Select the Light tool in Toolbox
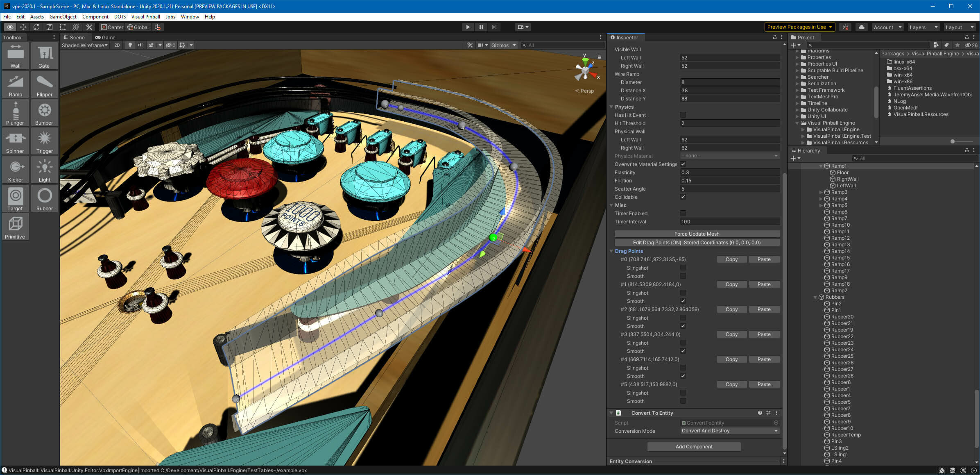 (x=44, y=170)
